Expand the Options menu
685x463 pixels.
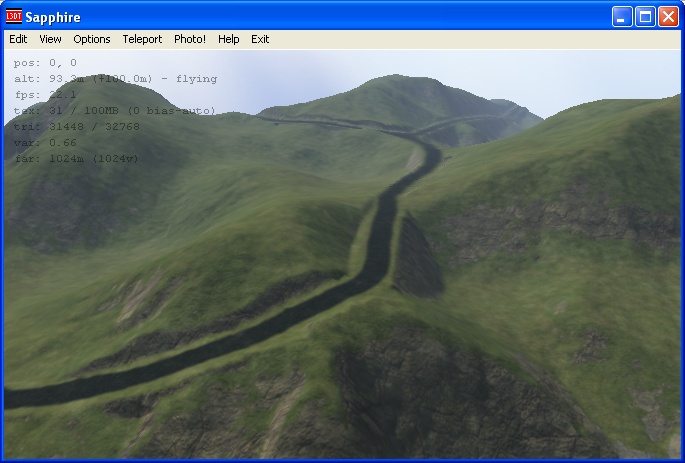(x=92, y=39)
